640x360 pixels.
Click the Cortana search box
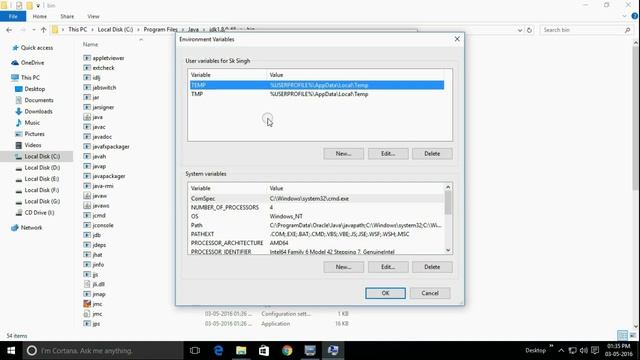pyautogui.click(x=102, y=351)
